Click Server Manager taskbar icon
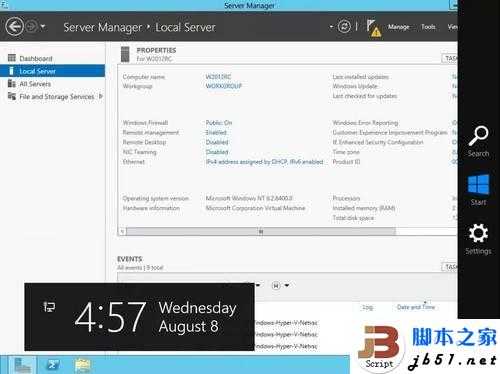This screenshot has width=500, height=374. (22, 365)
